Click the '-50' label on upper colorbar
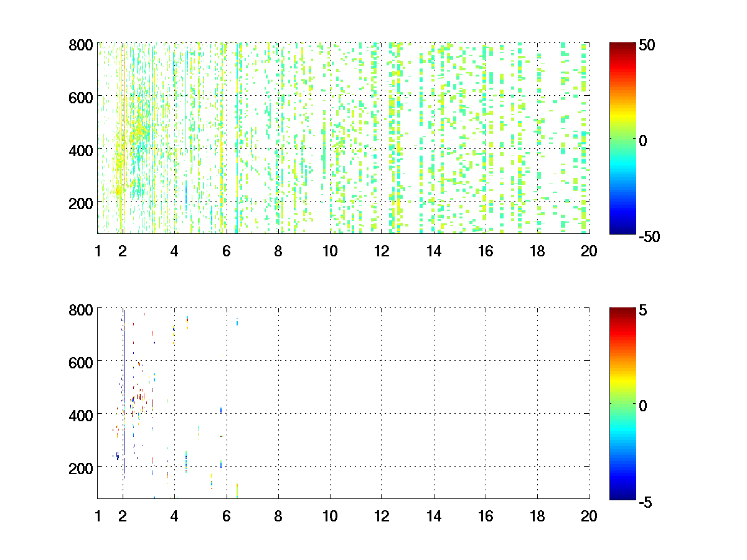747x560 pixels. [649, 236]
